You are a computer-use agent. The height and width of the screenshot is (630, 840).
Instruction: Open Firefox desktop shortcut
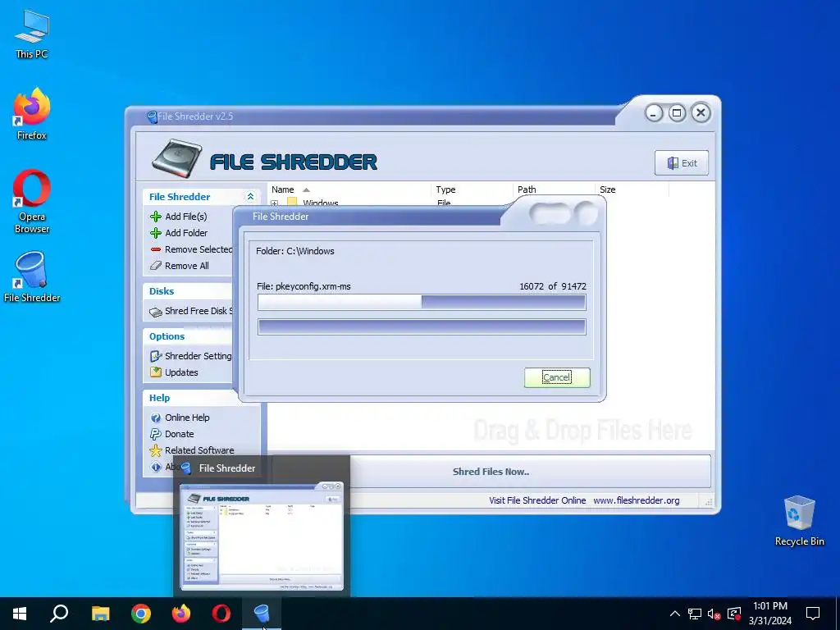point(32,114)
